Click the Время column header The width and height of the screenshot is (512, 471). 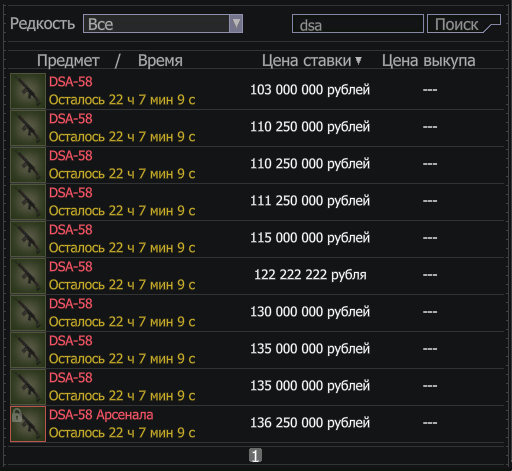click(x=160, y=61)
